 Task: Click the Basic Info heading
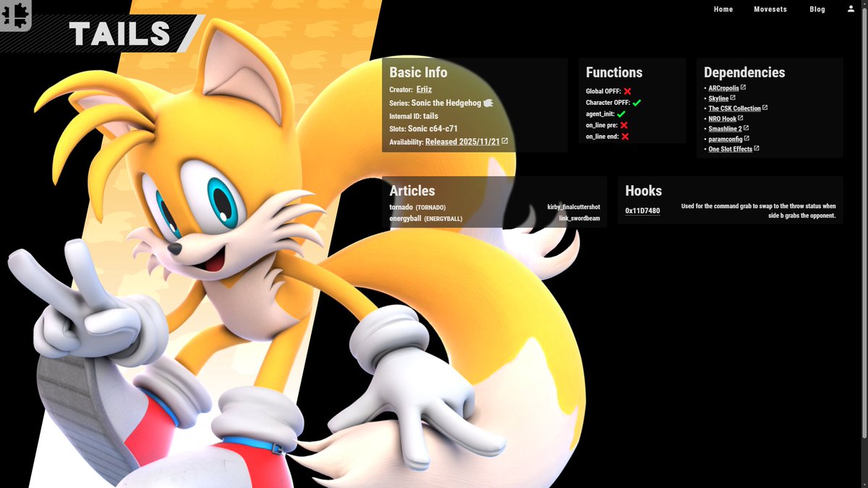click(x=418, y=72)
